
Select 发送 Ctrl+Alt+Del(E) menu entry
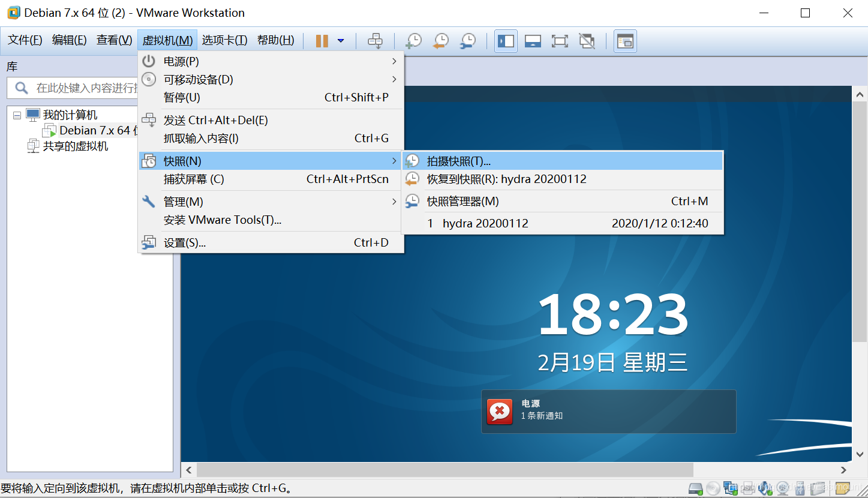pos(271,120)
